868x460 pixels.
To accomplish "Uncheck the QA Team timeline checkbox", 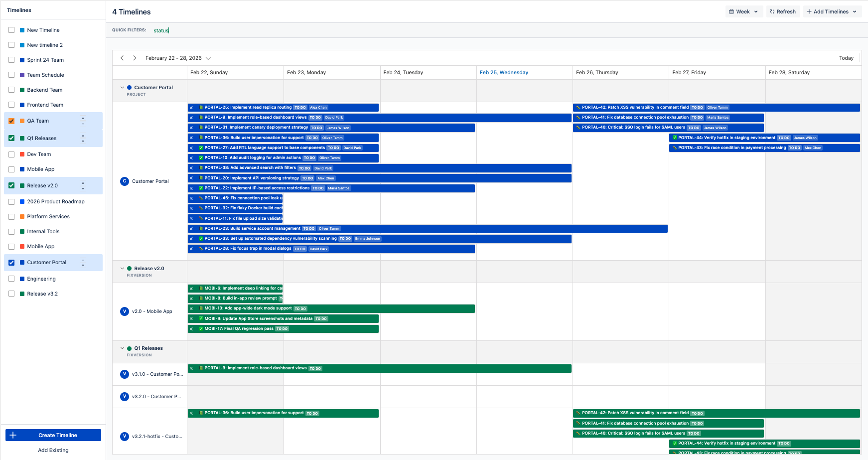I will coord(11,121).
